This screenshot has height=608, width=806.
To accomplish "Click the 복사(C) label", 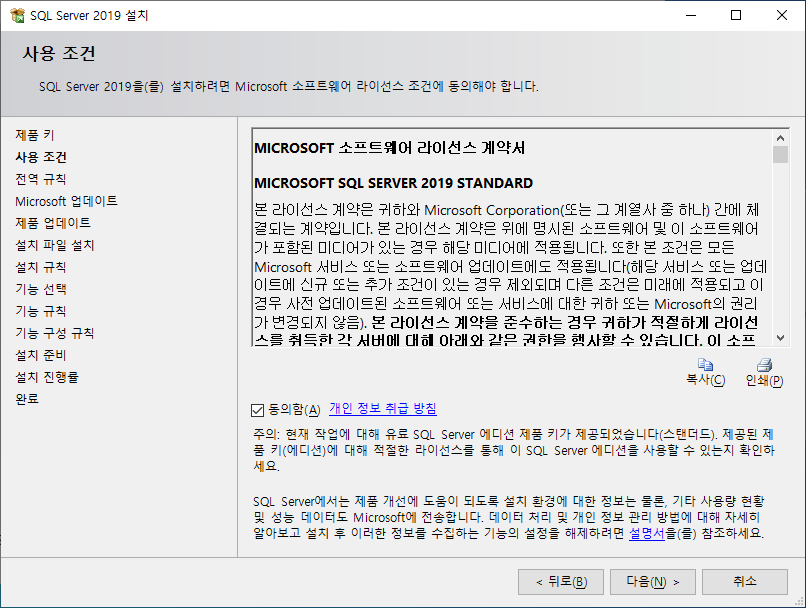I will pos(706,380).
